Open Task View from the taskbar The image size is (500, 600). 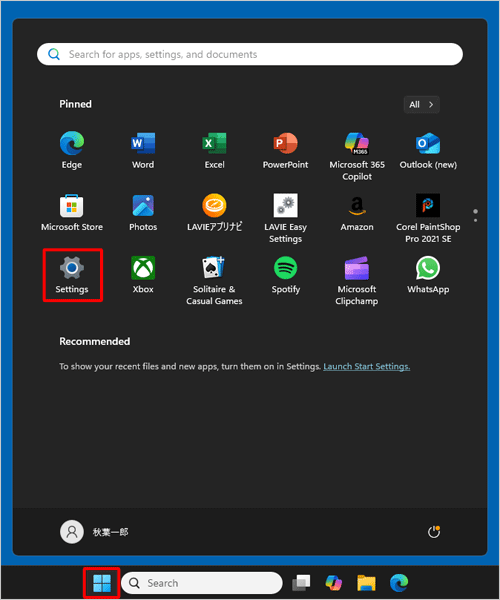pyautogui.click(x=301, y=583)
